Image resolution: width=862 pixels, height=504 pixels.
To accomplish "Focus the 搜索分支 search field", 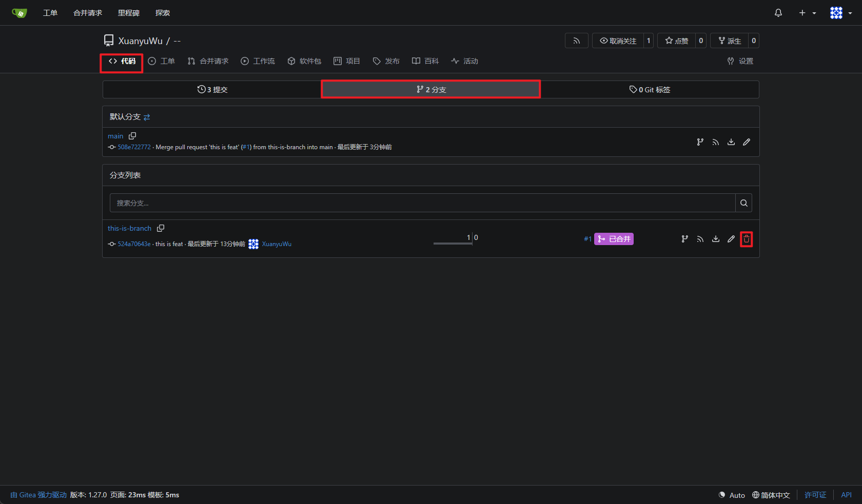I will coord(423,203).
